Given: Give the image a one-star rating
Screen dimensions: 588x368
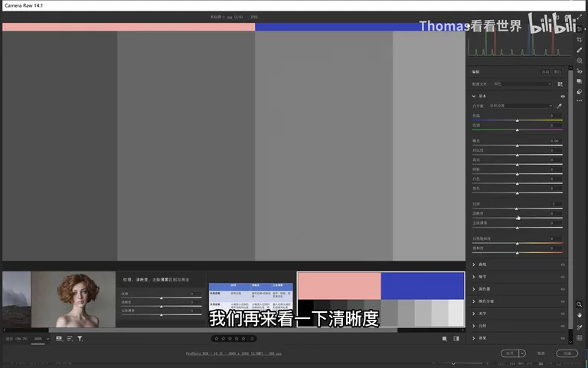Looking at the screenshot, I should 217,339.
